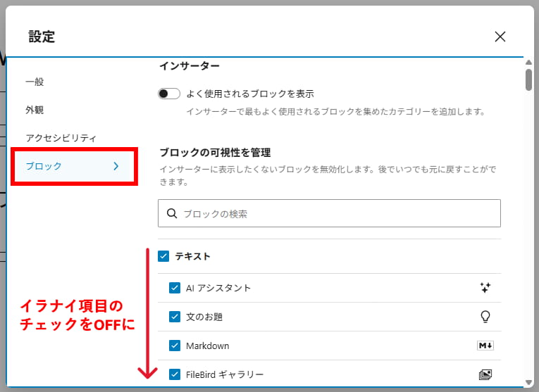The image size is (539, 392).
Task: Click the FileBird ギャラリー image icon
Action: coord(485,374)
